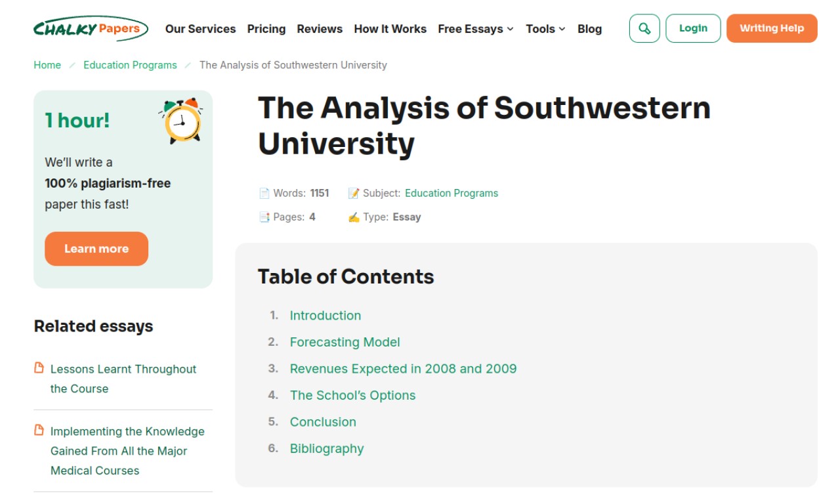Open Implementing the Knowledge Gained essay link

point(127,451)
